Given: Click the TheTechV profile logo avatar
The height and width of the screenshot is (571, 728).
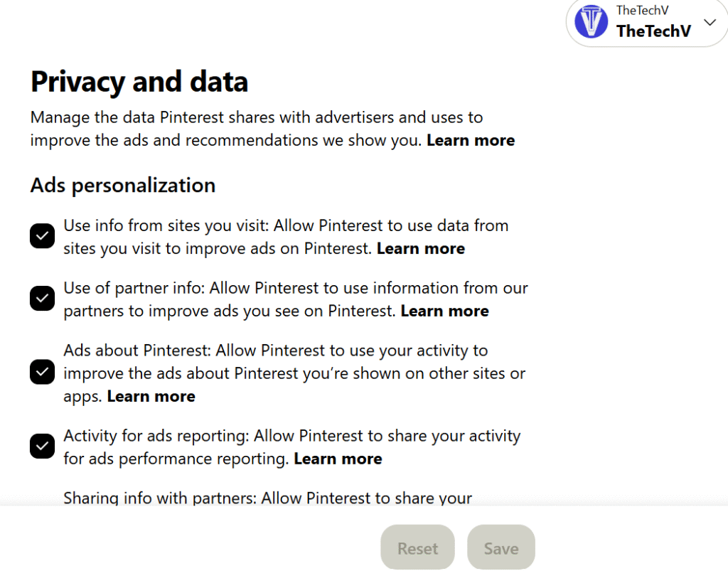Looking at the screenshot, I should [x=591, y=21].
